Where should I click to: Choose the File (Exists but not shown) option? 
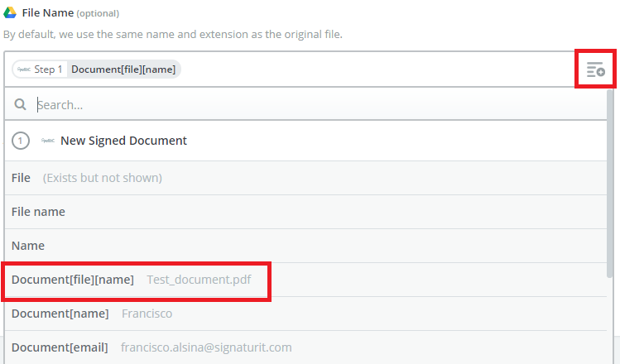pos(305,178)
